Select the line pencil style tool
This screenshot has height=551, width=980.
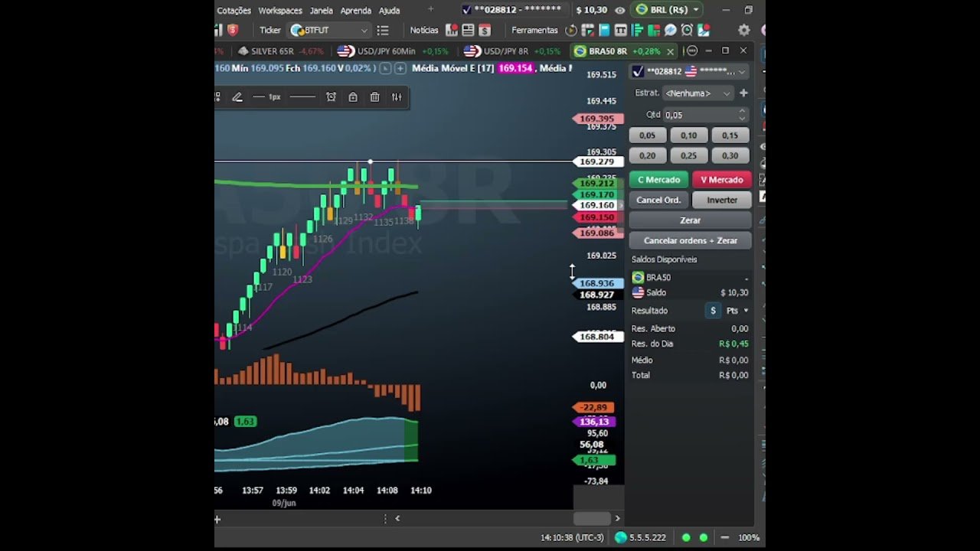tap(237, 97)
